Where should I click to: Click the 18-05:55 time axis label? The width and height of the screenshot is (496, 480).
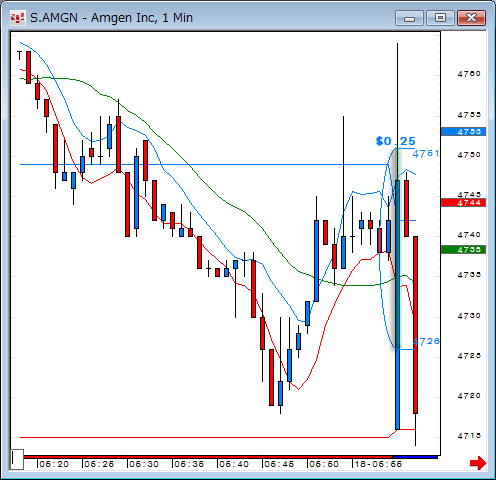click(x=378, y=464)
